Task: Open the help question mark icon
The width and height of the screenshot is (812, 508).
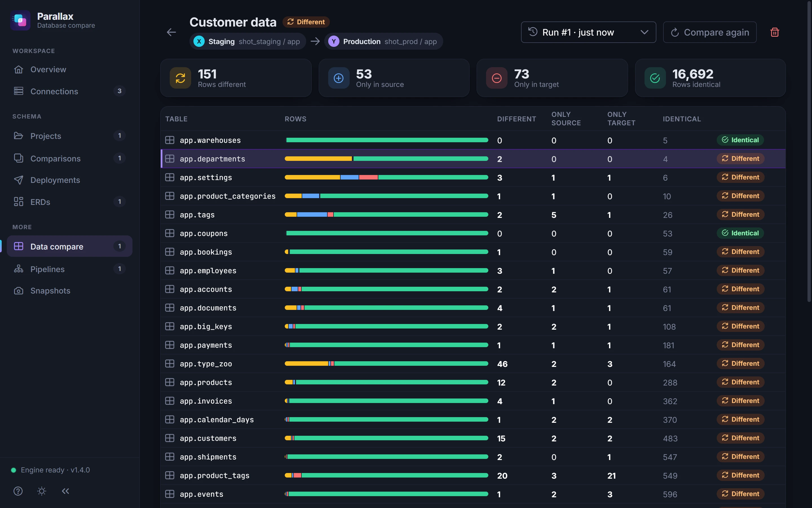Action: tap(18, 491)
